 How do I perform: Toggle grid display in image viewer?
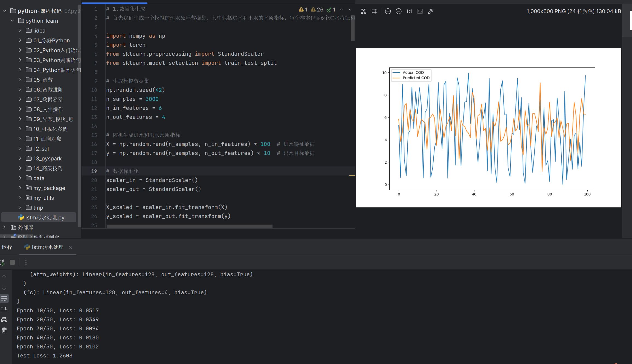pos(374,11)
